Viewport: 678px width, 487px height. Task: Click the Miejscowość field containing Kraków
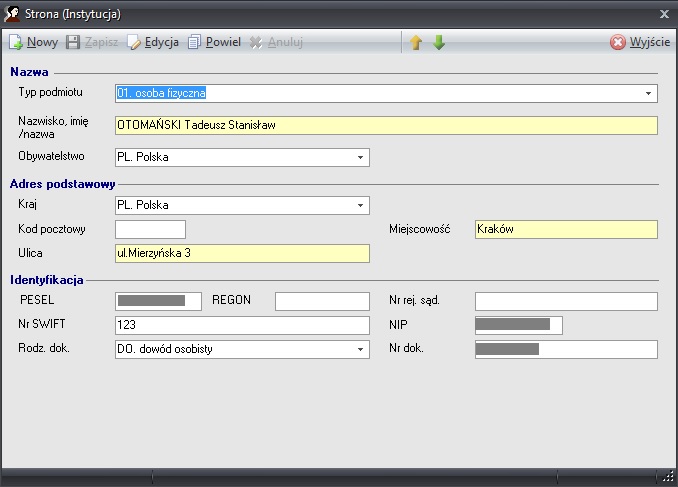[x=565, y=230]
